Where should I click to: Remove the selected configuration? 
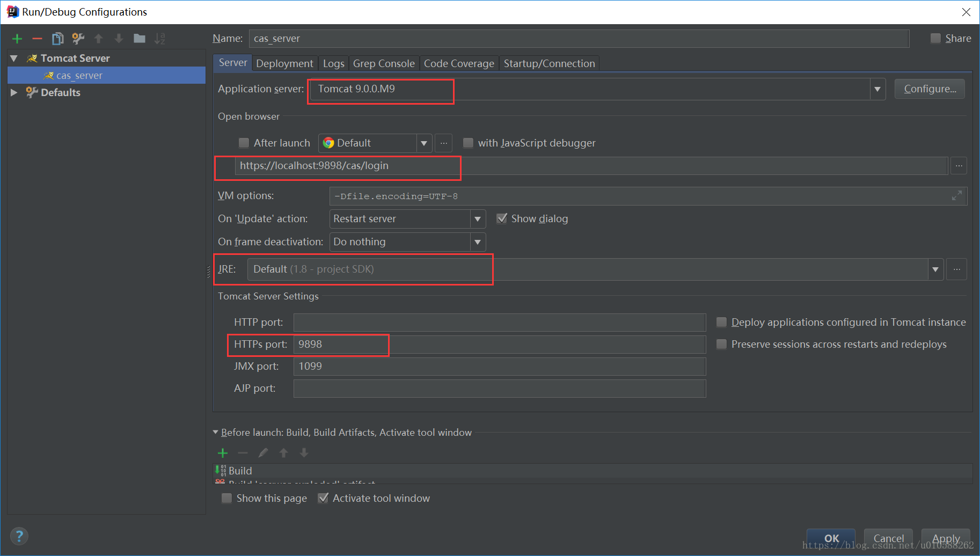[x=37, y=39]
